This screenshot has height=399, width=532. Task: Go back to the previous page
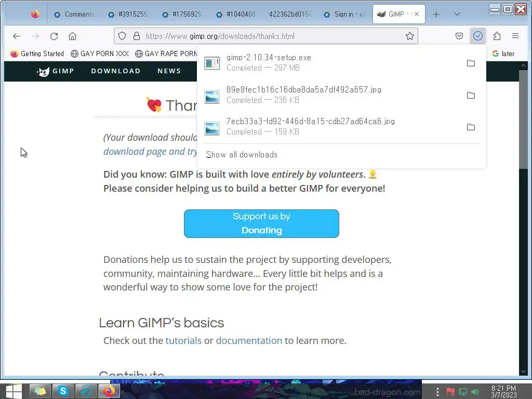(x=16, y=36)
